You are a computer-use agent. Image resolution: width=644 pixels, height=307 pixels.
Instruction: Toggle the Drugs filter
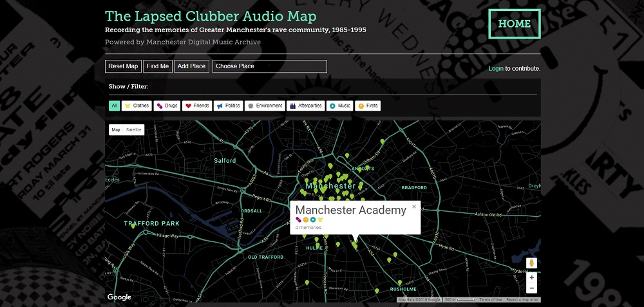[x=167, y=106]
